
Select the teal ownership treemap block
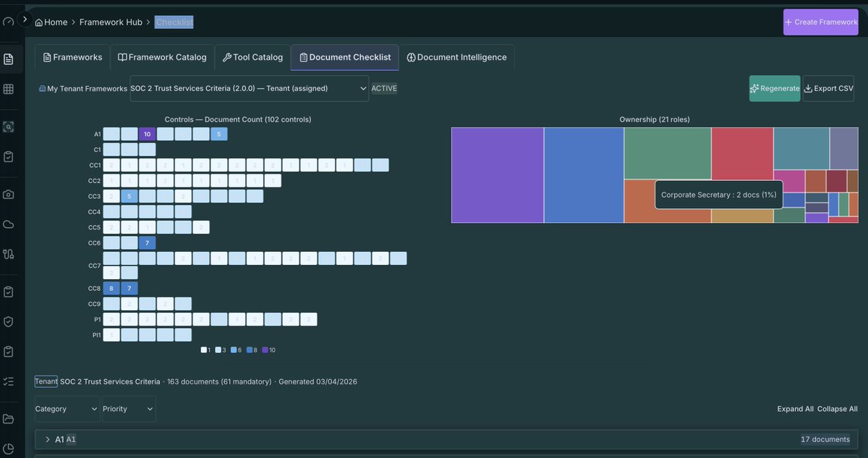(801, 148)
